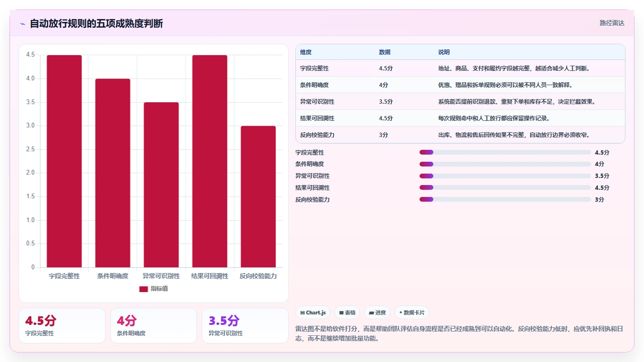The height and width of the screenshot is (362, 644).
Task: Open the 4.5分 字段完整性 data card
Action: (62, 325)
